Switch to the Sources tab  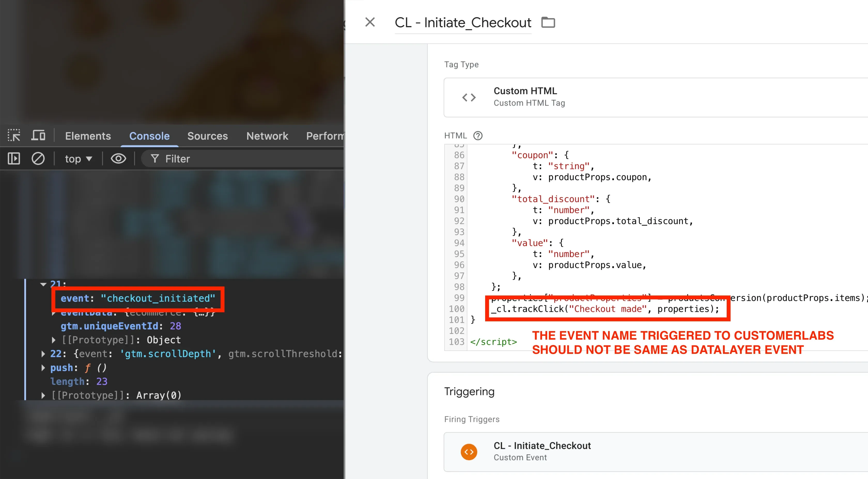[207, 136]
